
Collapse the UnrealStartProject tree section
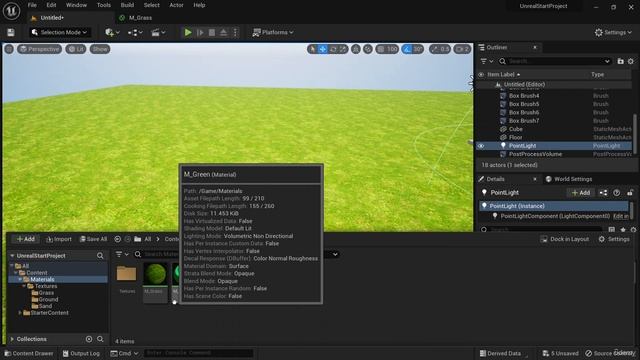[x=12, y=256]
